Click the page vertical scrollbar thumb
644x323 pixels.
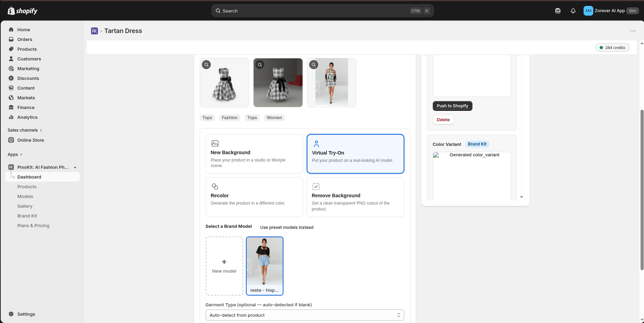tap(642, 190)
